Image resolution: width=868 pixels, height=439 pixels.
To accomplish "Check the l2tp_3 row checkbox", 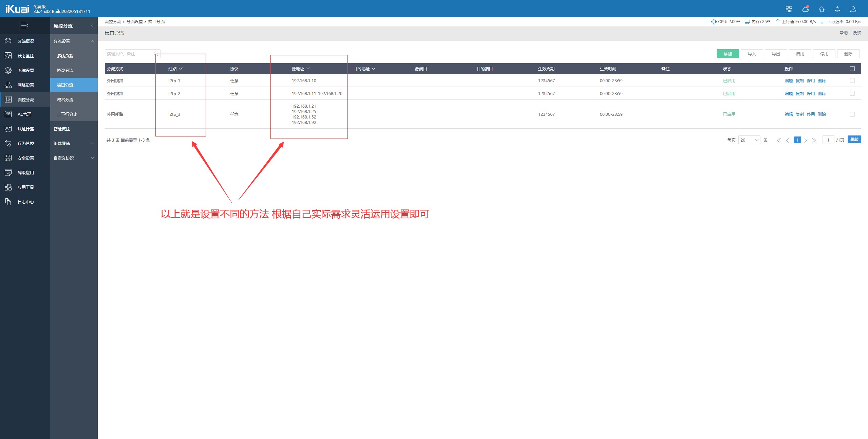I will tap(852, 114).
